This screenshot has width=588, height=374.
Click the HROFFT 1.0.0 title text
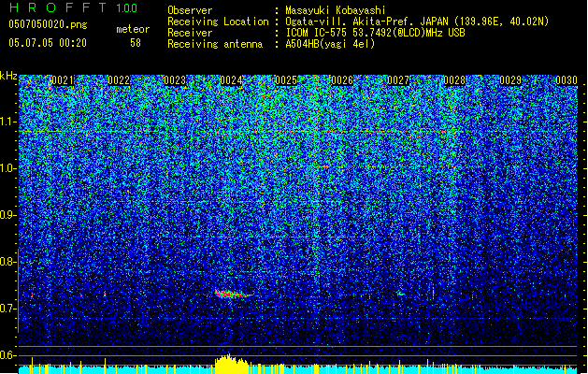[74, 7]
